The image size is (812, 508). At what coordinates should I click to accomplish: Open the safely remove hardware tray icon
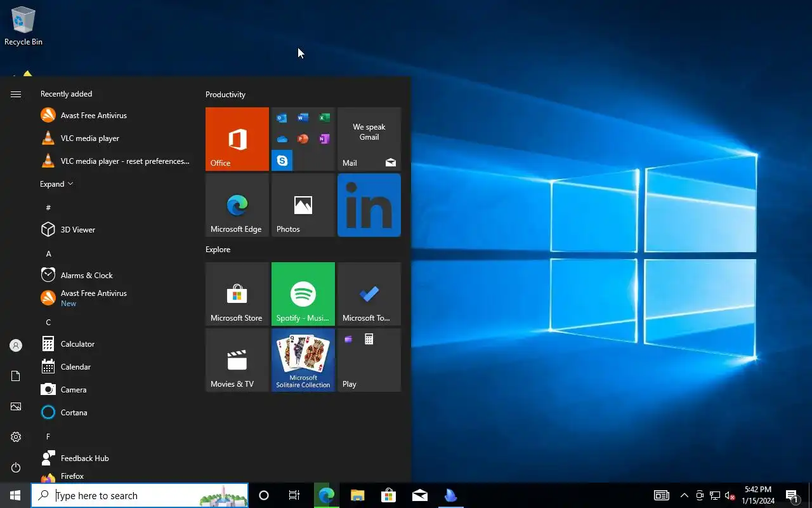click(x=700, y=495)
